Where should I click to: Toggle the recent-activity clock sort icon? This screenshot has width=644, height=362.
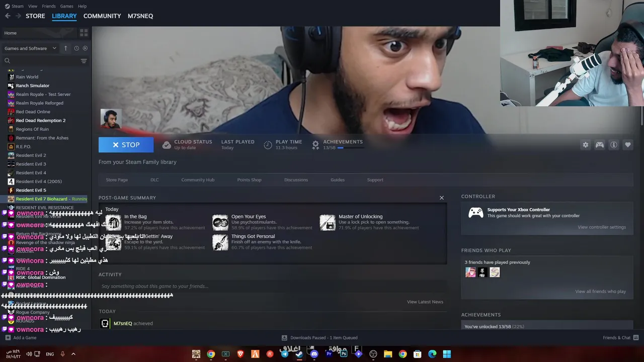click(76, 48)
